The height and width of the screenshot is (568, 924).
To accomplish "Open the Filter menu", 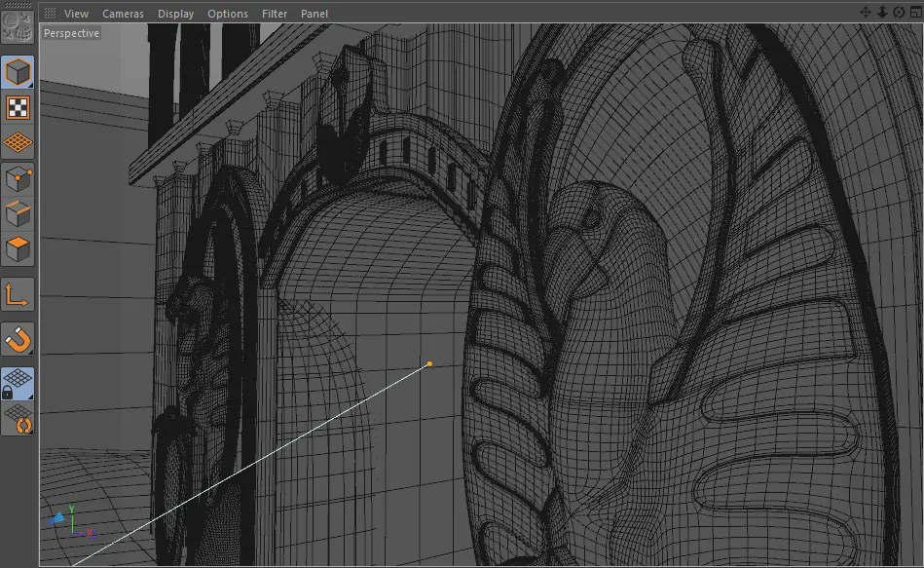I will tap(275, 13).
